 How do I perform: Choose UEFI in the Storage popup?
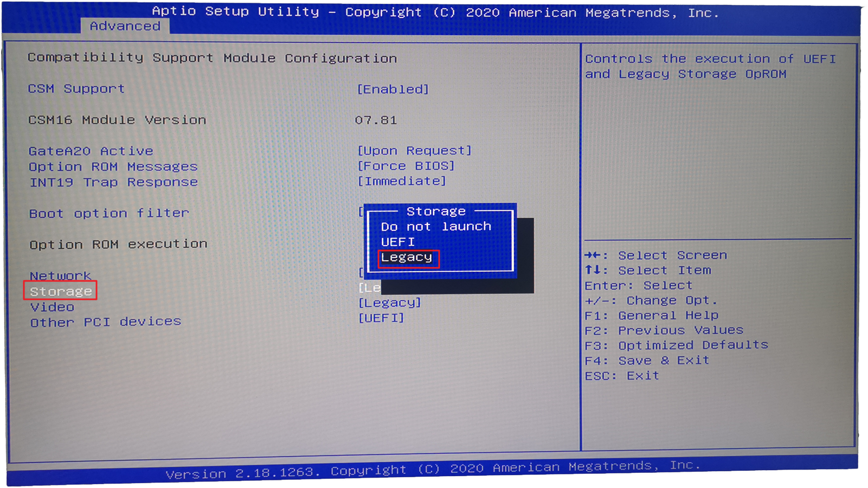pos(398,242)
